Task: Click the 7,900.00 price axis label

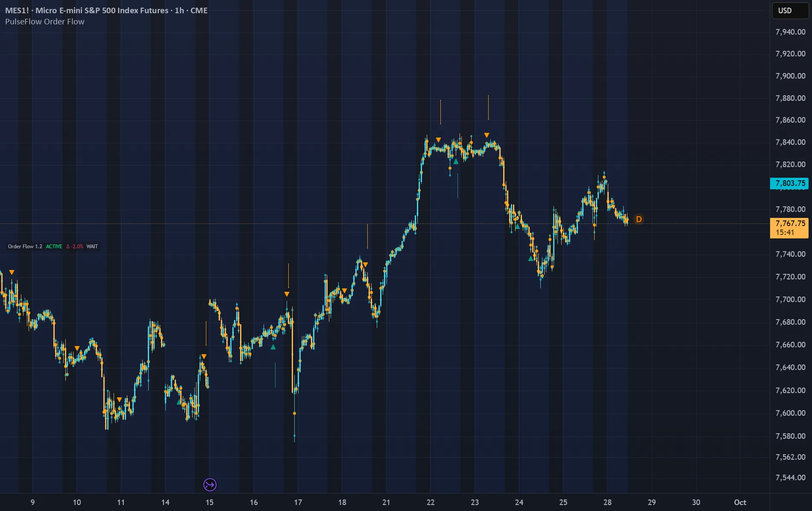Action: (x=790, y=76)
